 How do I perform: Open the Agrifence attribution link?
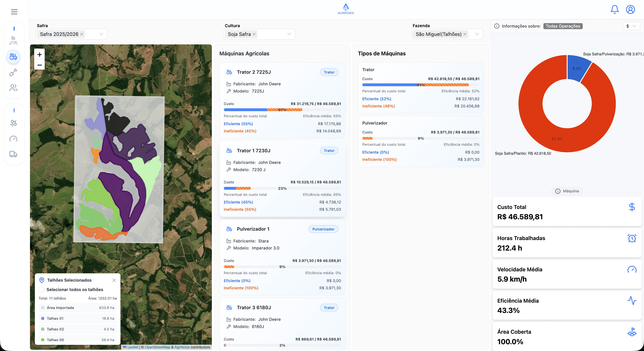pyautogui.click(x=182, y=347)
